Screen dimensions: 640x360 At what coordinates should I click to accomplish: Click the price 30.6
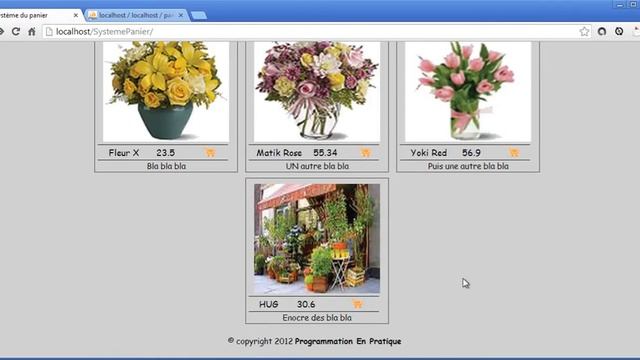coord(306,304)
